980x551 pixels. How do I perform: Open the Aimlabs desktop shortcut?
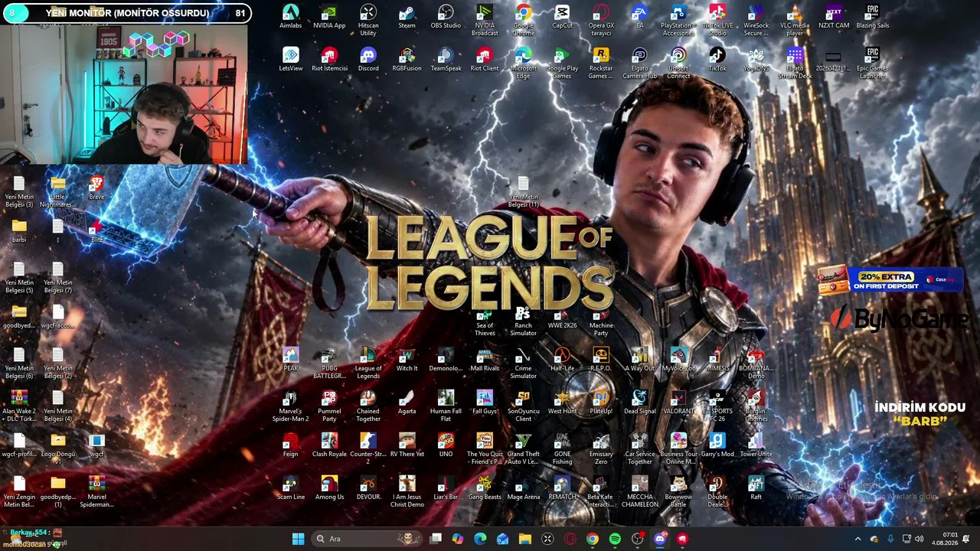291,17
